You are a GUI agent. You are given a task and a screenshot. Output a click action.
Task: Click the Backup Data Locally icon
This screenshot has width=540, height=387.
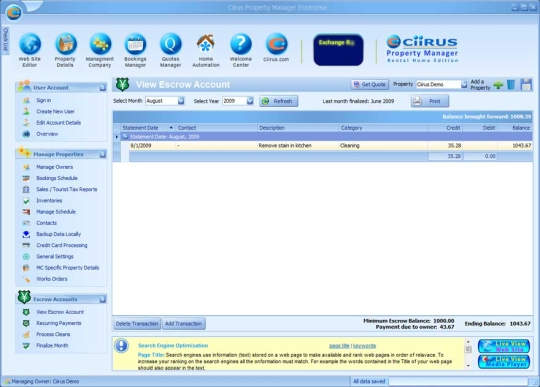pos(26,234)
